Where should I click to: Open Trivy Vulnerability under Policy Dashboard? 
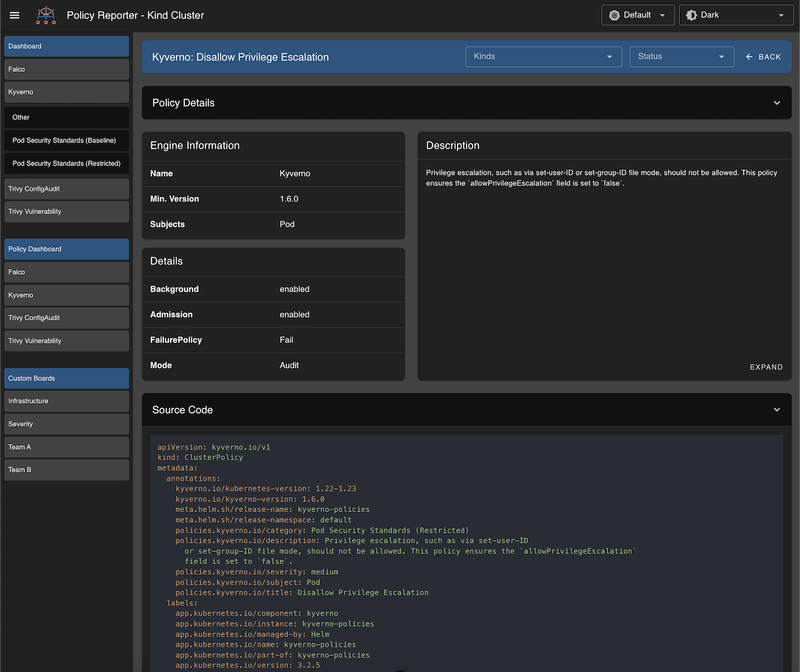67,341
